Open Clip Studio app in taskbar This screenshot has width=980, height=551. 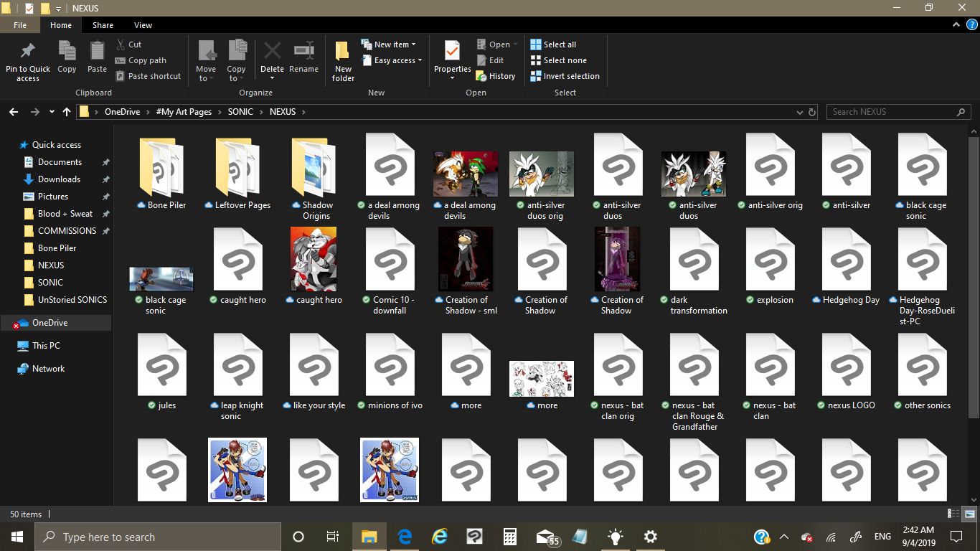(x=474, y=537)
